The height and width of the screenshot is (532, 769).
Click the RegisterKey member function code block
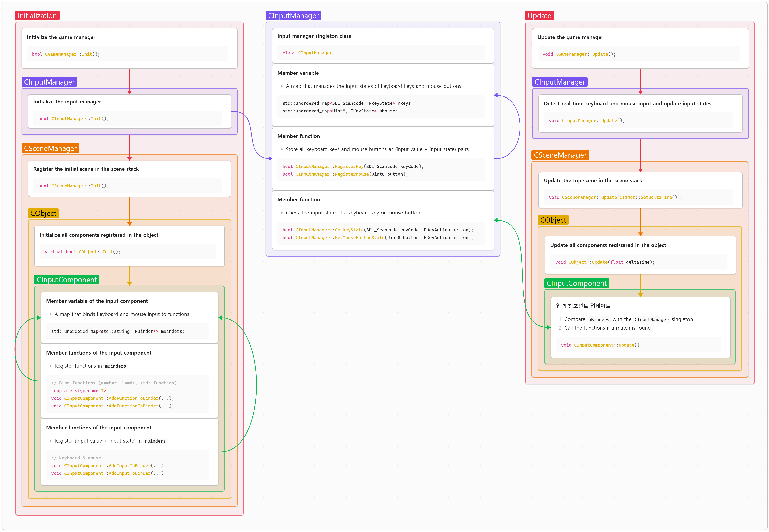coord(381,170)
